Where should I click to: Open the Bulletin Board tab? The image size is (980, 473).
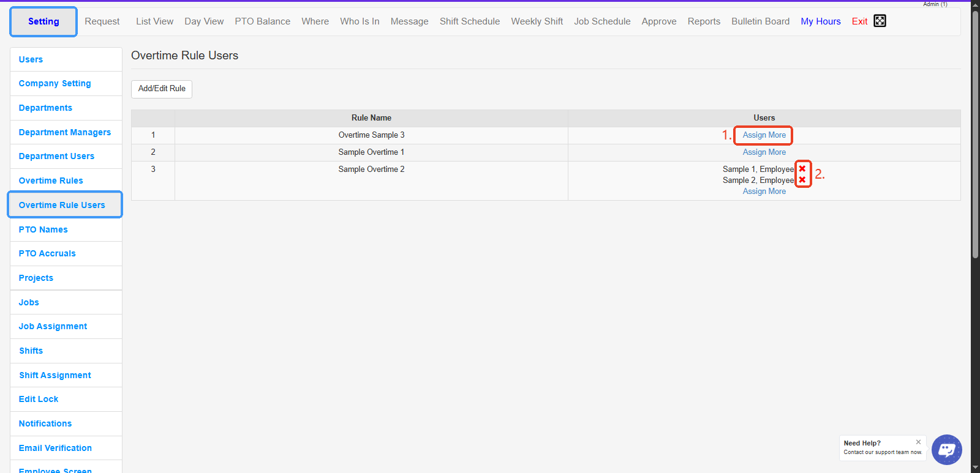click(760, 21)
